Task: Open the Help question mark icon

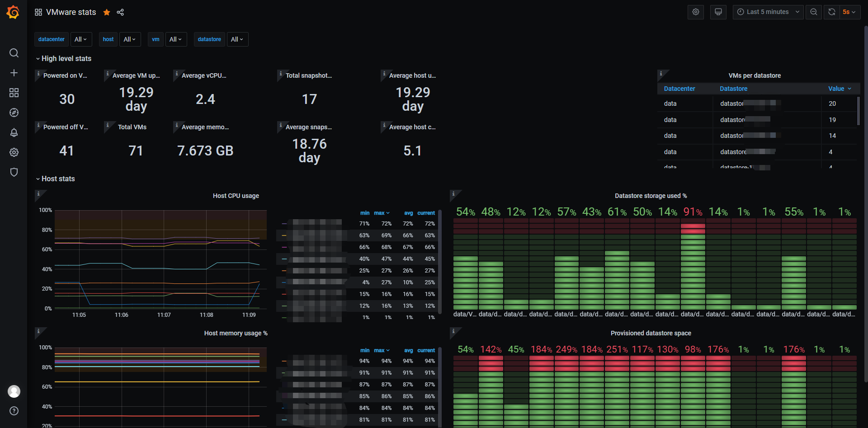Action: coord(14,411)
